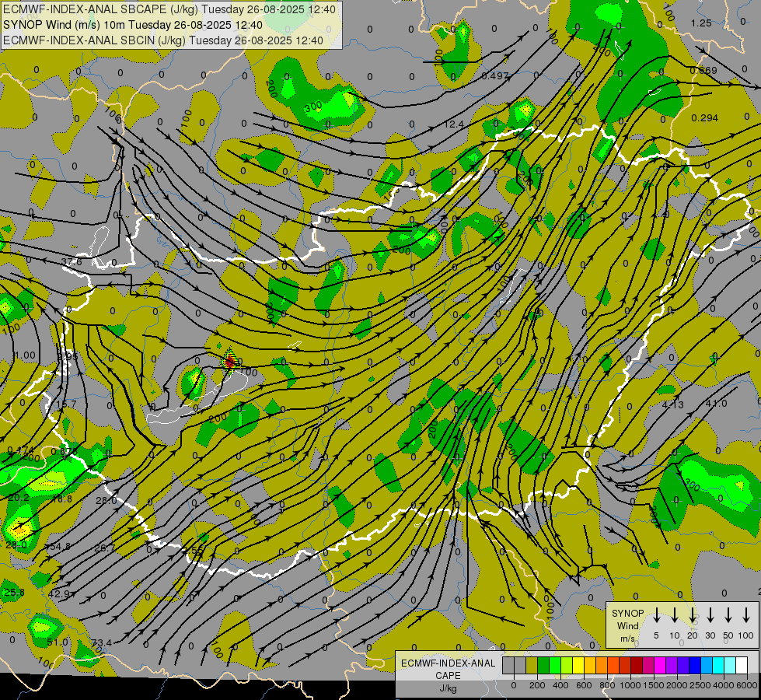This screenshot has height=700, width=761.
Task: Click the map value 54.8
Action: point(60,546)
